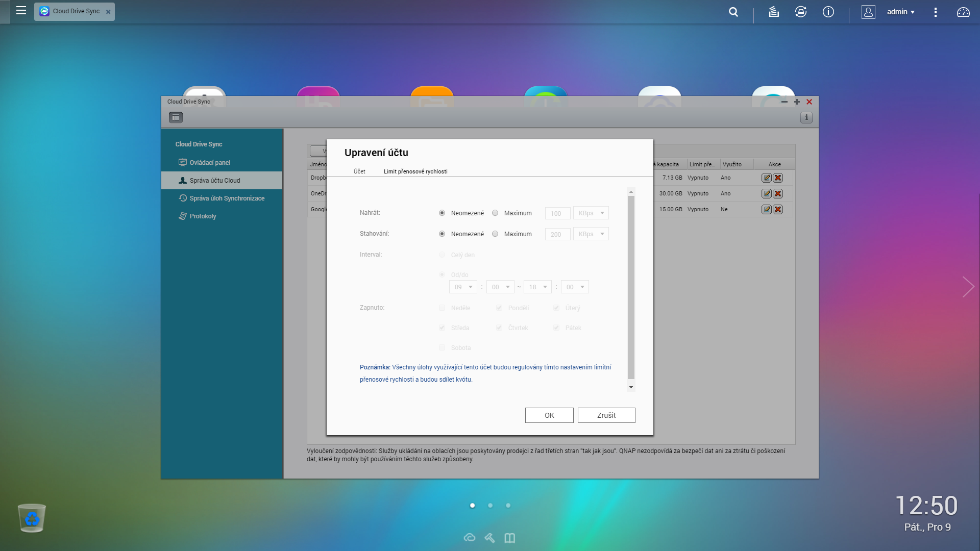Image resolution: width=980 pixels, height=551 pixels.
Task: Open Správa úloh Synchronizace sidebar item
Action: tap(227, 198)
